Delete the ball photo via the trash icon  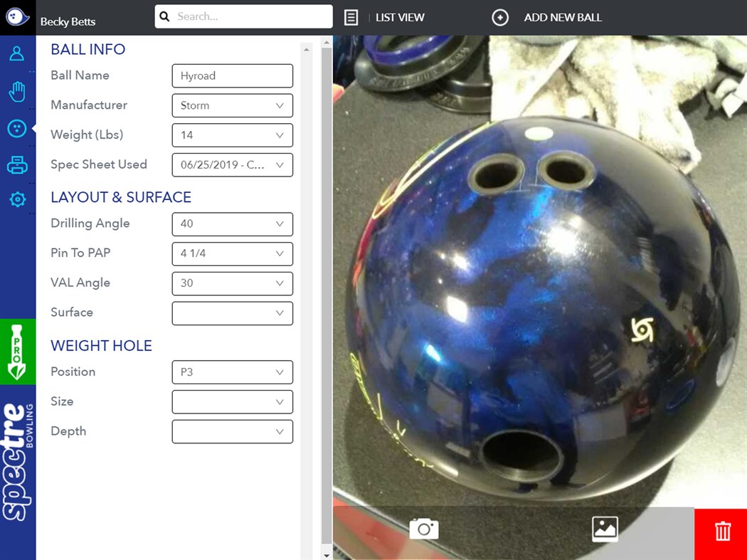coord(722,532)
